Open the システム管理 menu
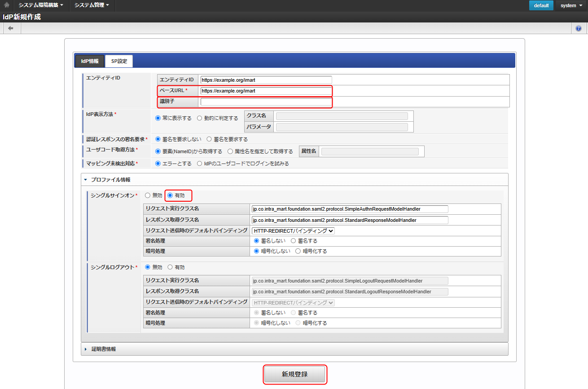The width and height of the screenshot is (588, 389). coord(90,5)
